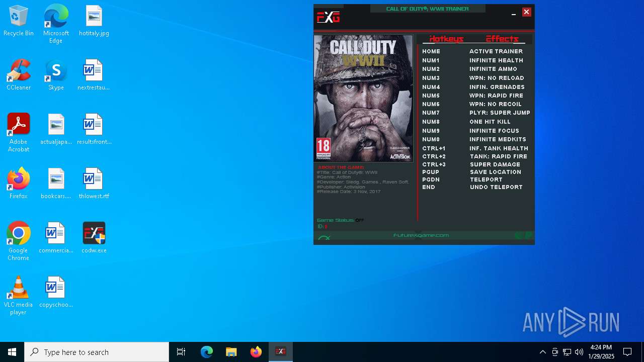Click the HOME hotkey label
Viewport: 644px width, 362px height.
431,51
